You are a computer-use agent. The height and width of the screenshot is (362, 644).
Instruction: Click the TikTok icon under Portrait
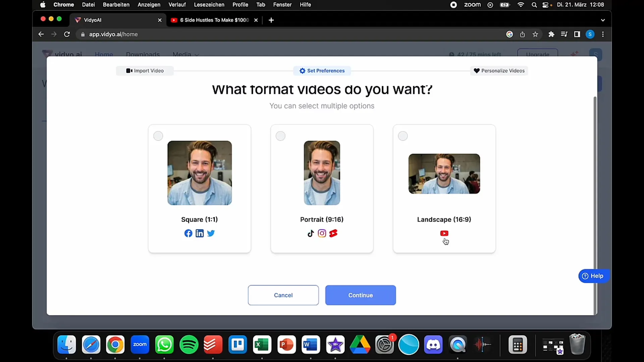(311, 233)
